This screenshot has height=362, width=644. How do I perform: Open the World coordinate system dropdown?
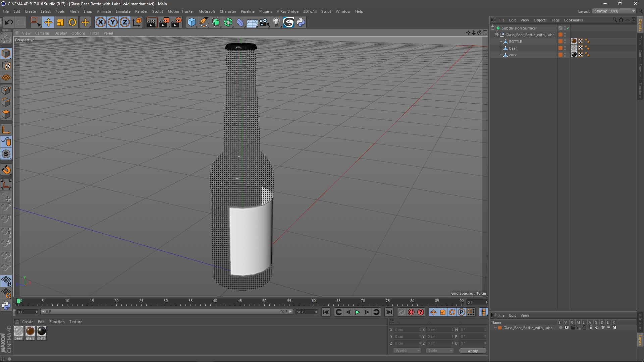point(407,351)
